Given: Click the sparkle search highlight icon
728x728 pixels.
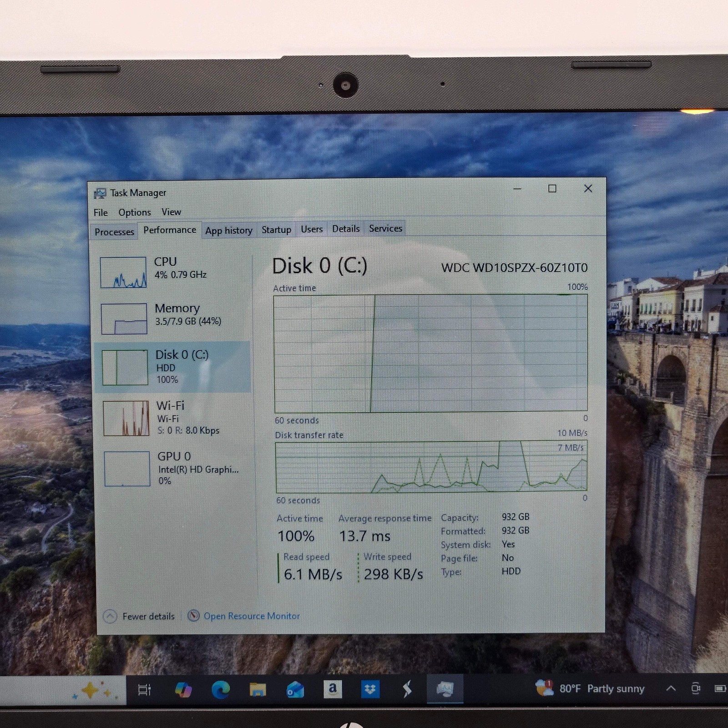Looking at the screenshot, I should click(95, 691).
